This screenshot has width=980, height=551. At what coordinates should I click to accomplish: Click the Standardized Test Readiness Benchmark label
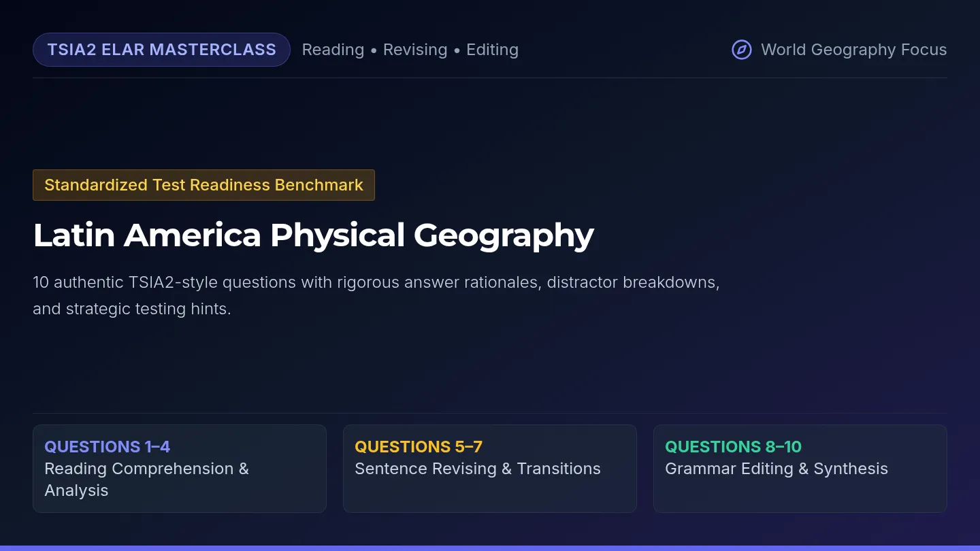[x=203, y=185]
